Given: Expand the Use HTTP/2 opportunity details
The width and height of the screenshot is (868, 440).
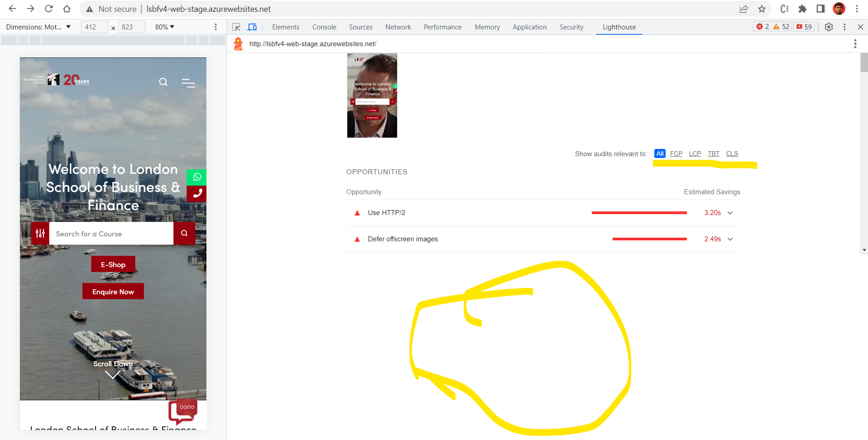Looking at the screenshot, I should tap(729, 212).
